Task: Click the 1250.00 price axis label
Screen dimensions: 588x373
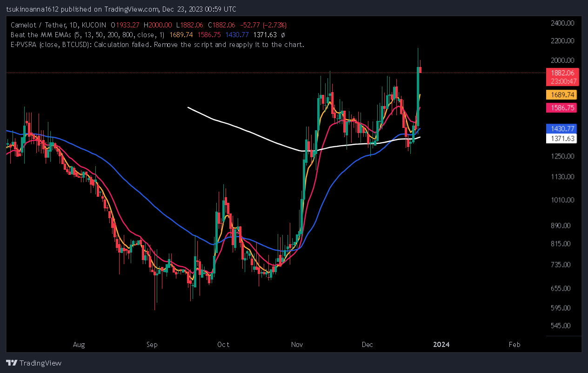Action: (x=562, y=156)
